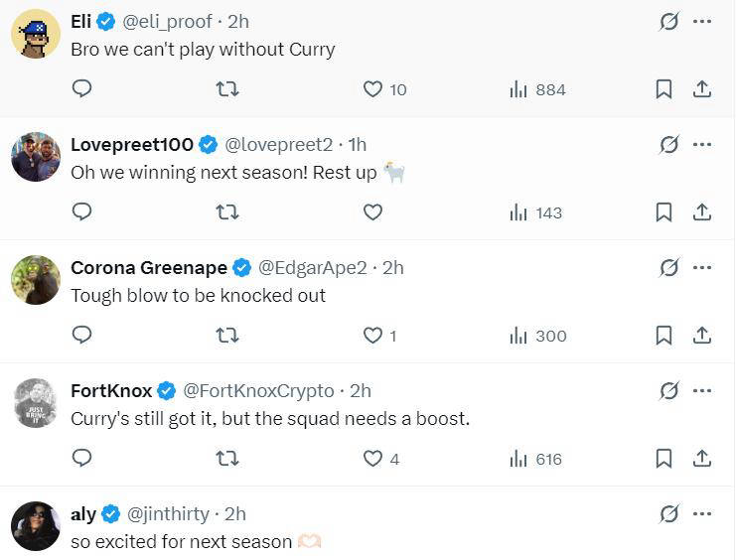736x560 pixels.
Task: Repost Eli's tweet
Action: (x=226, y=88)
